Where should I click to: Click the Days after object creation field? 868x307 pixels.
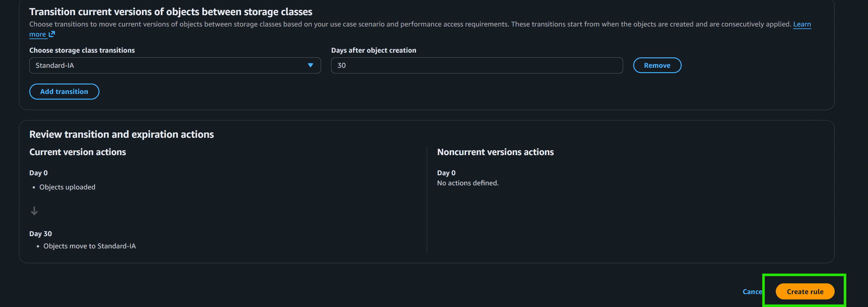click(477, 66)
